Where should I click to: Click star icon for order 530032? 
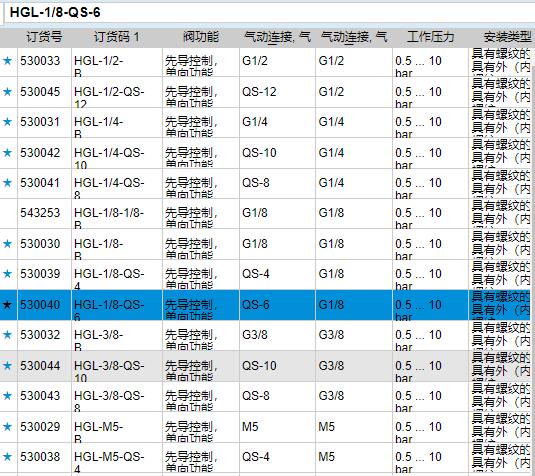pos(8,335)
